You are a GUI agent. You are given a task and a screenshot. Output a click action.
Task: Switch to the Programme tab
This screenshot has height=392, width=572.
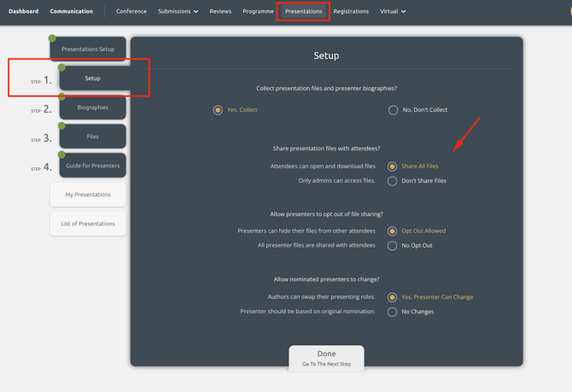(x=258, y=12)
